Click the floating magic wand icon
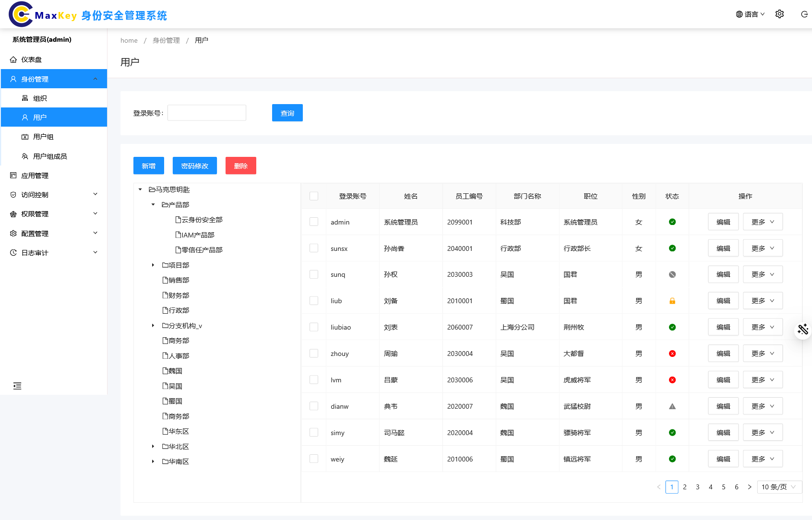The image size is (812, 520). (x=802, y=329)
